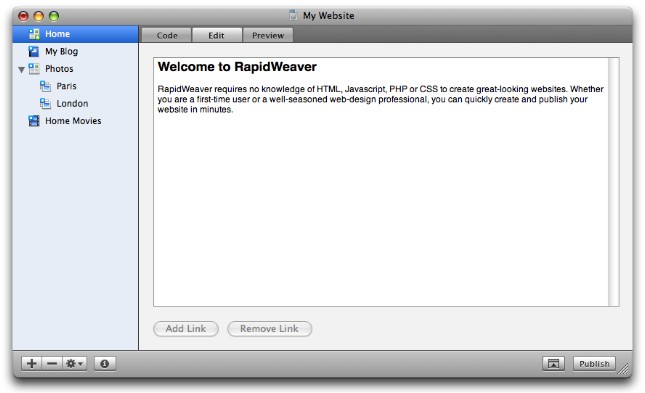Select the Paris subpage
645x393 pixels.
[75, 86]
